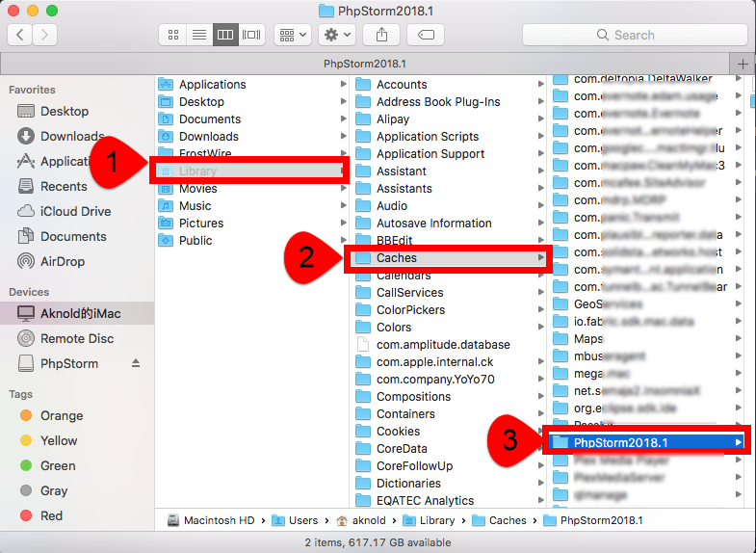Viewport: 756px width, 553px height.
Task: Switch to list view mode
Action: pyautogui.click(x=199, y=35)
